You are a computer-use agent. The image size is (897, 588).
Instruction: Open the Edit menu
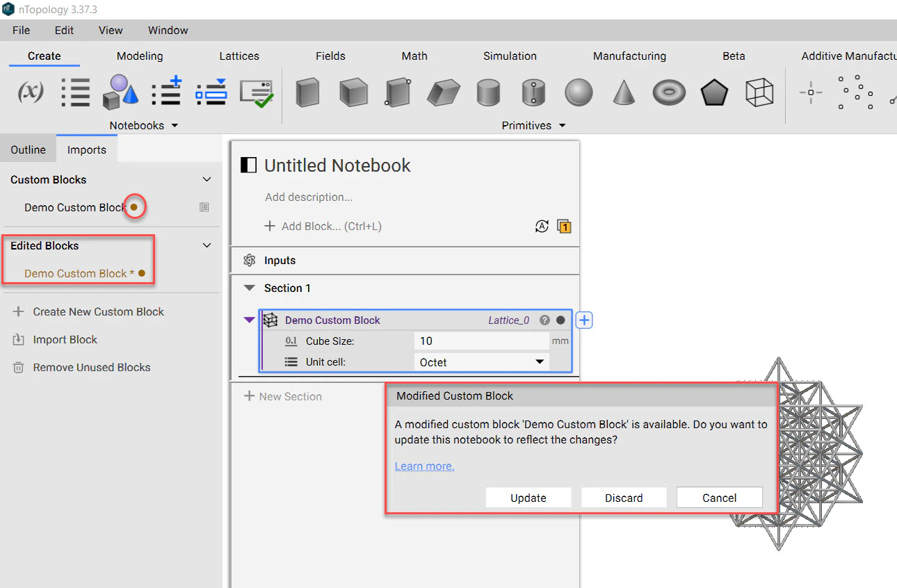click(x=64, y=30)
